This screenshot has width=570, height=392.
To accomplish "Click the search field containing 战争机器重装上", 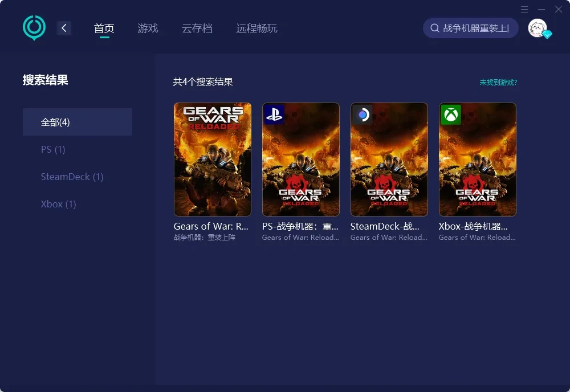I will [x=471, y=28].
